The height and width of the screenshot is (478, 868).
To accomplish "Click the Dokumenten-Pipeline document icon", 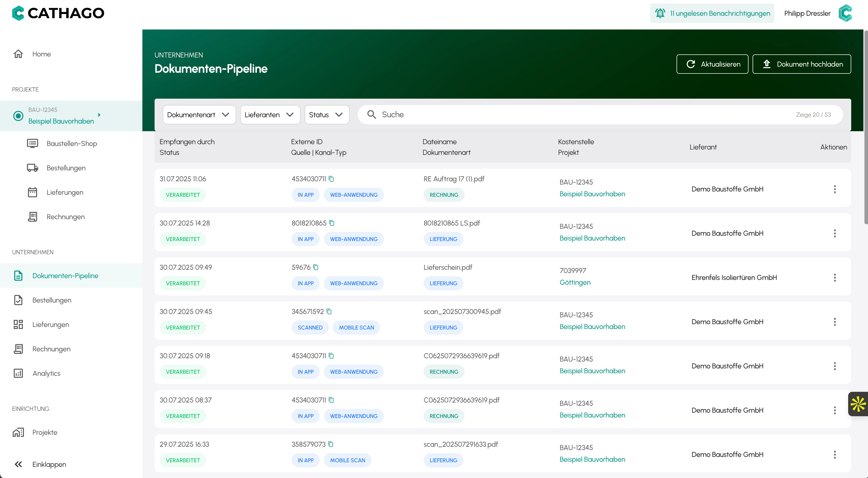I will tap(18, 276).
